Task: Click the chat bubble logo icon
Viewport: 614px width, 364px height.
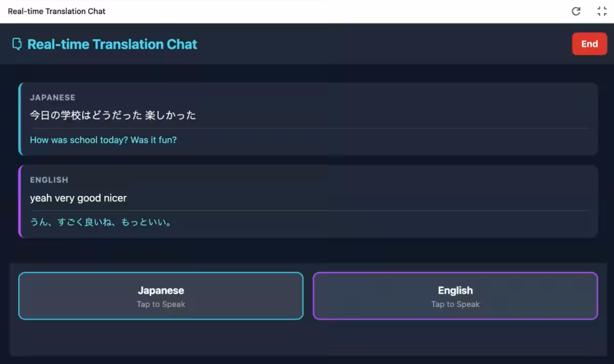Action: [x=17, y=44]
